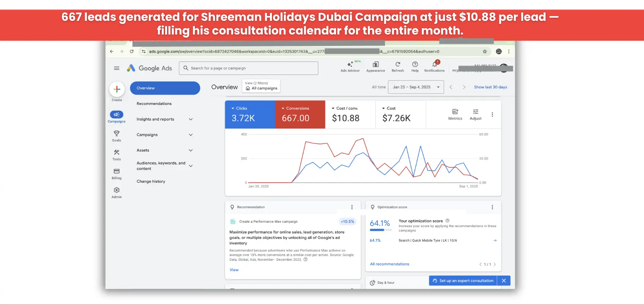Screen dimensions: 644x305
Task: Open Admin gear section
Action: click(117, 193)
